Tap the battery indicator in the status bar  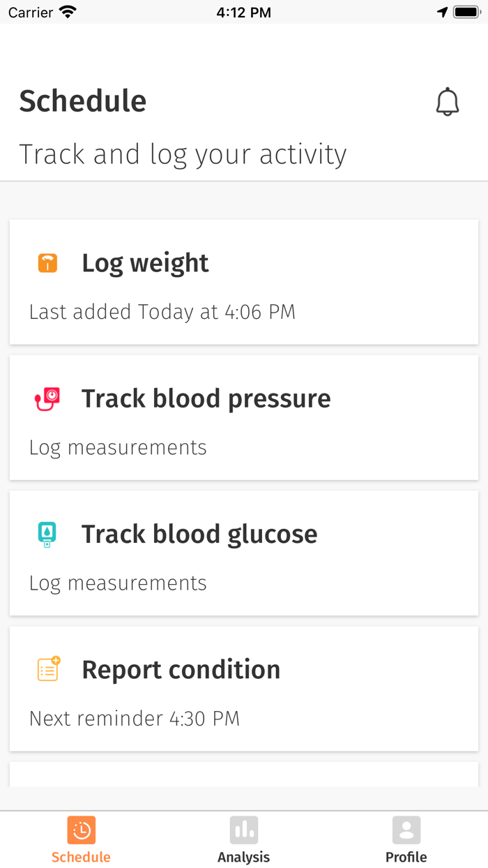pyautogui.click(x=466, y=12)
